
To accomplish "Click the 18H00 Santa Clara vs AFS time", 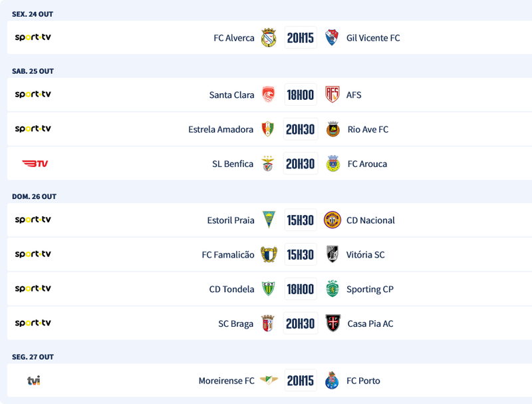I will [300, 95].
